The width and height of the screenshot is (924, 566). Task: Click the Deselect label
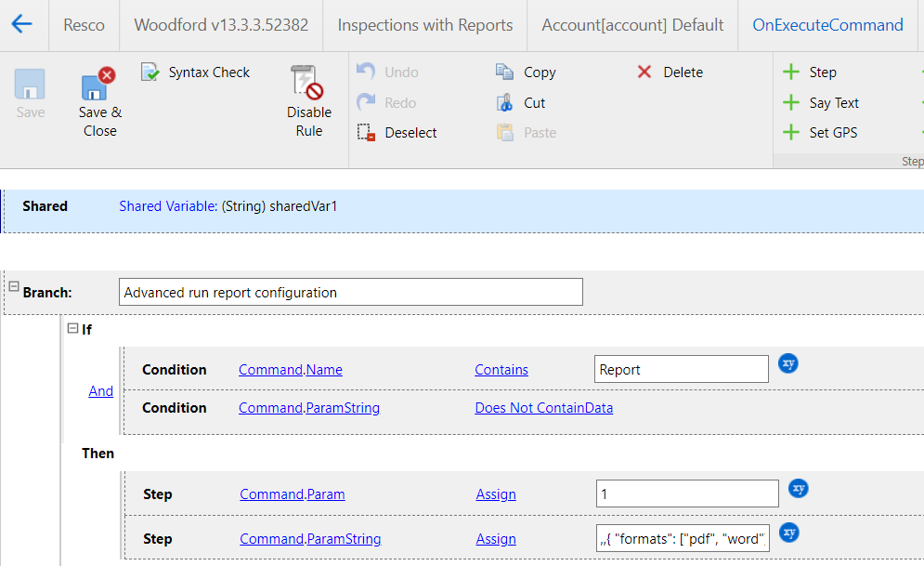coord(410,133)
